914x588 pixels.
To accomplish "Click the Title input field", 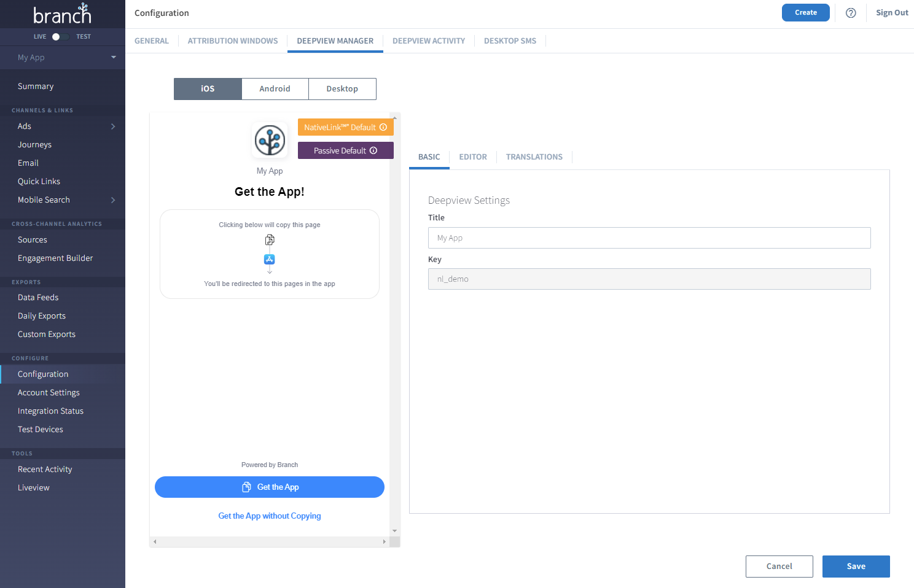I will tap(649, 238).
